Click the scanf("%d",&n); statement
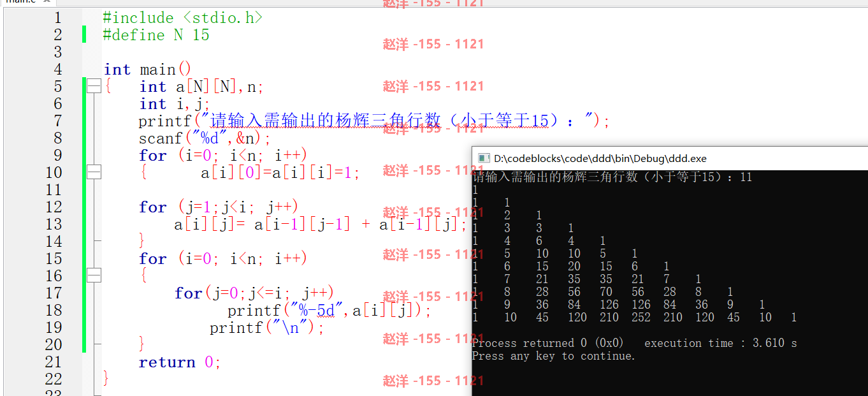868x396 pixels. (205, 138)
